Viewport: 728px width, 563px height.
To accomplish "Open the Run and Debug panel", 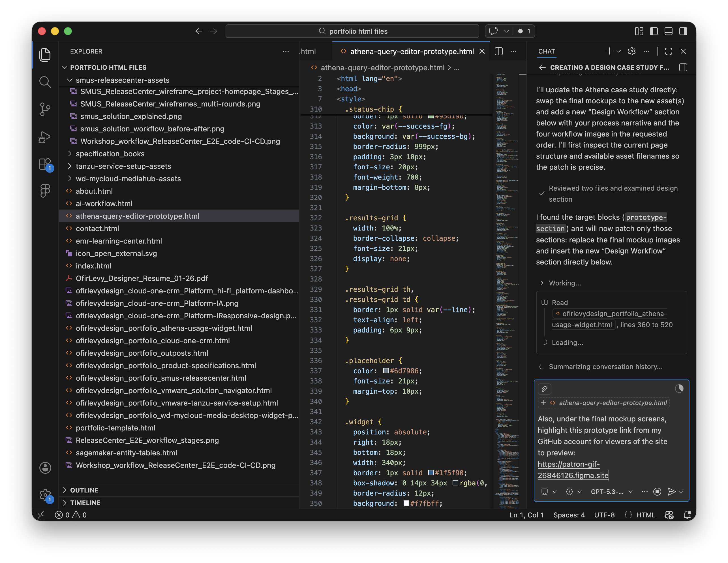I will click(x=45, y=137).
